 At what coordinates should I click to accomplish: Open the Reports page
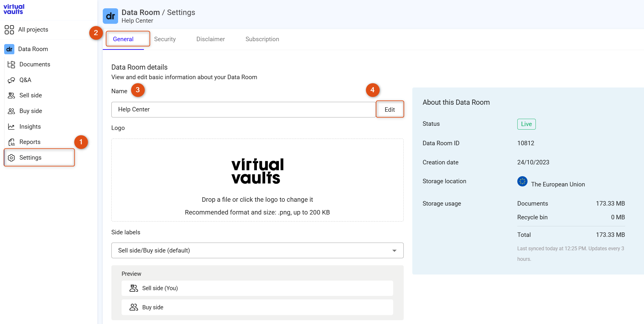pyautogui.click(x=30, y=142)
